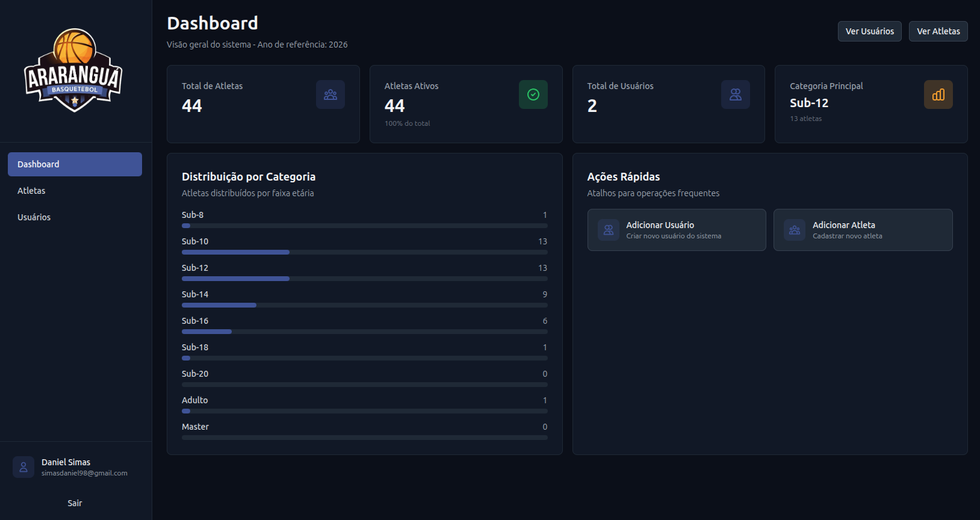The height and width of the screenshot is (520, 980).
Task: Click the Total de Usuários value 2
Action: pos(592,106)
